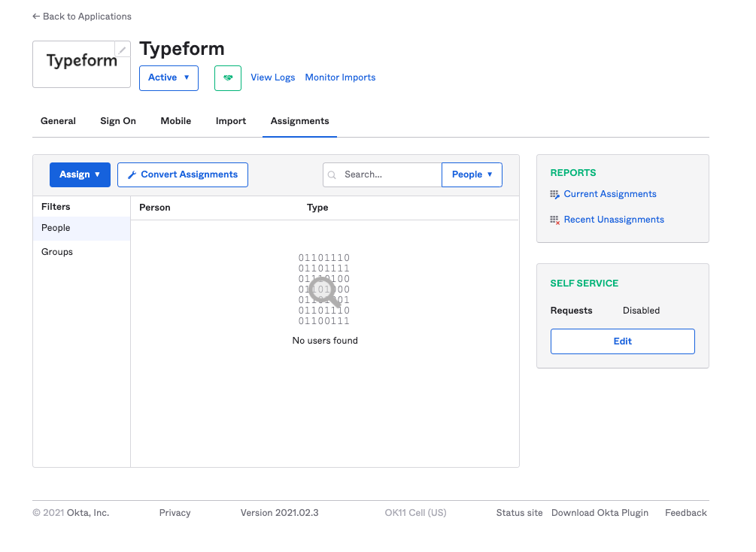Open the Active status dropdown

pos(169,78)
